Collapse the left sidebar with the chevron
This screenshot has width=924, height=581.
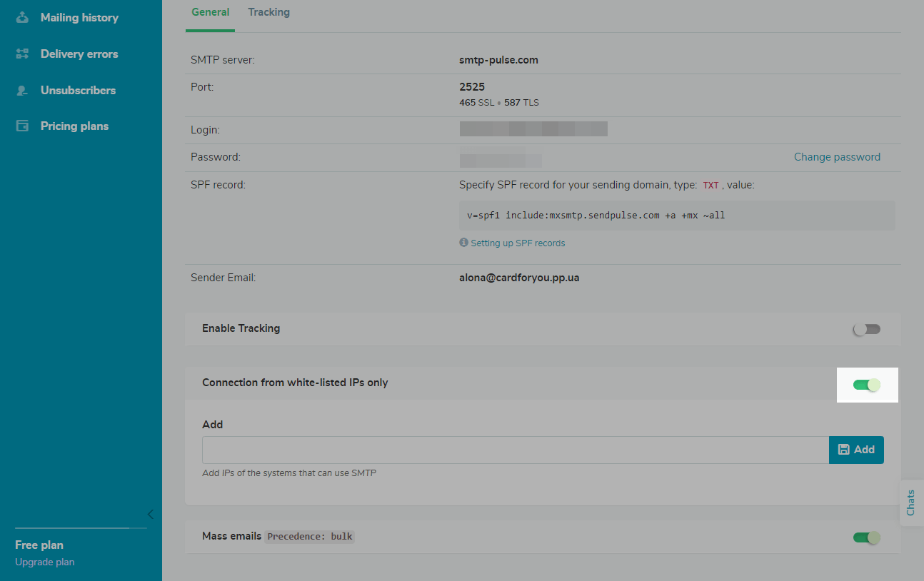tap(150, 514)
